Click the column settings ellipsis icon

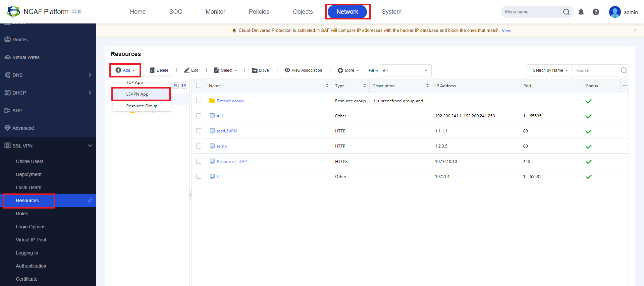(625, 85)
